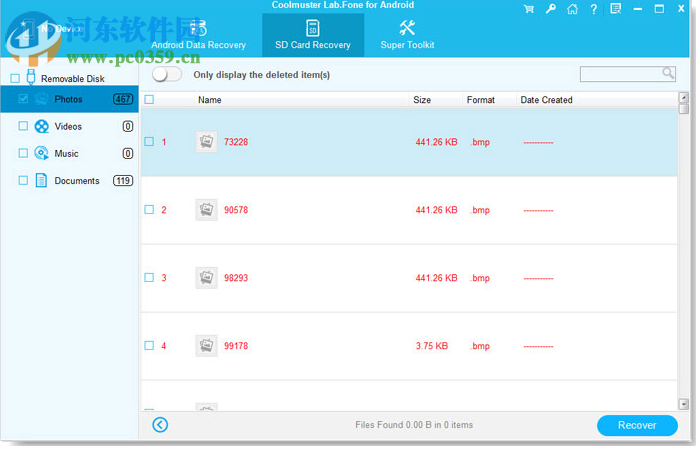
Task: Click Documents count badge 119
Action: click(x=123, y=181)
